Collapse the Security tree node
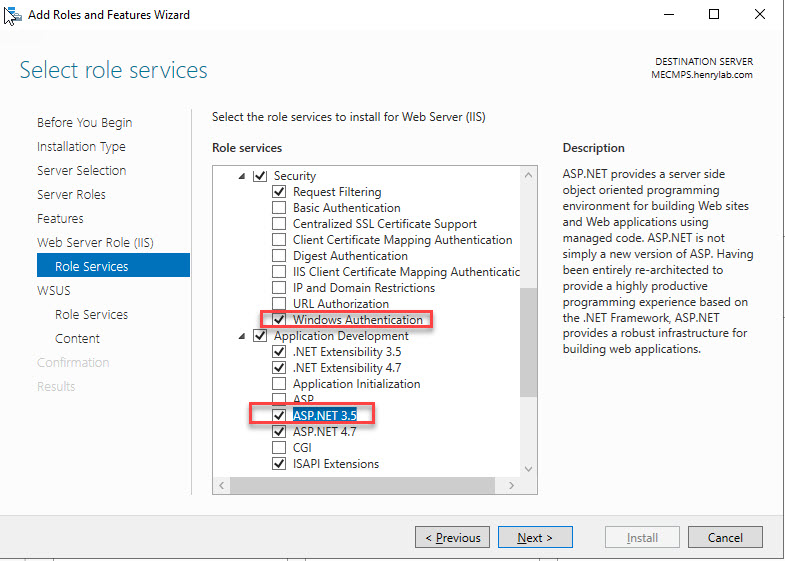785x561 pixels. point(243,176)
